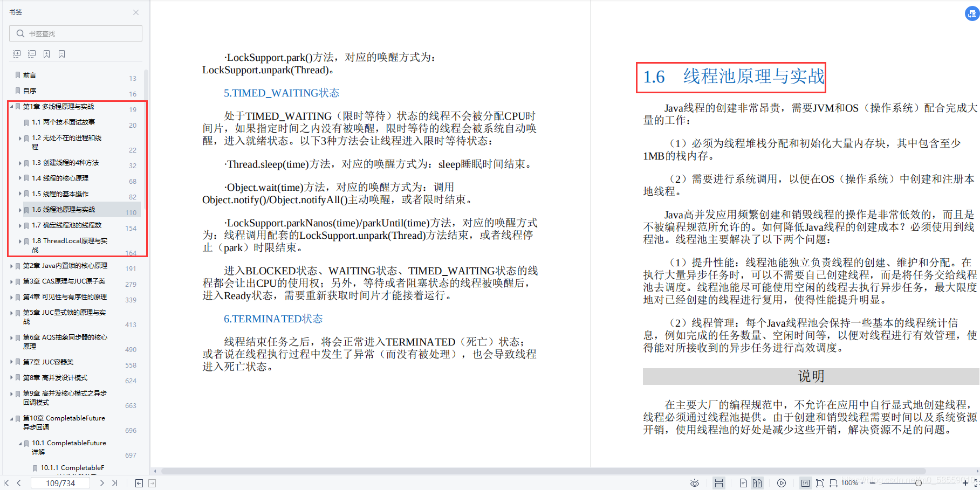Click the add bookmark icon
Viewport: 980px width, 490px height.
pyautogui.click(x=47, y=54)
